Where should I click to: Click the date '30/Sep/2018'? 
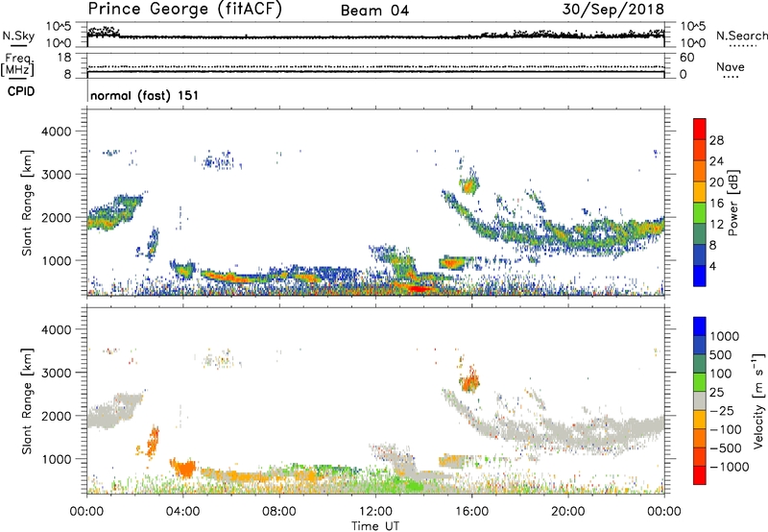tap(612, 9)
